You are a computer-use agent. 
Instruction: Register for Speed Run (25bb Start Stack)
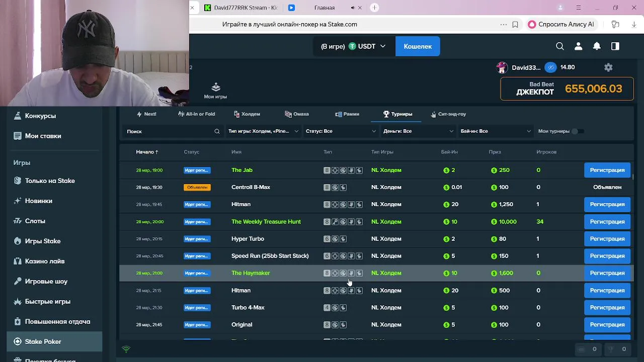[x=607, y=256]
